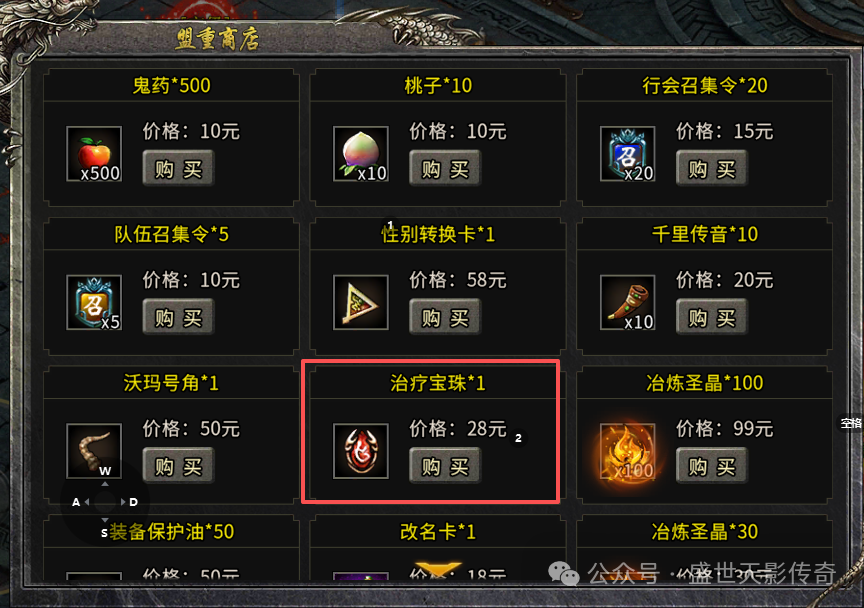Click the 空格 key hint at the right edge

(x=851, y=423)
